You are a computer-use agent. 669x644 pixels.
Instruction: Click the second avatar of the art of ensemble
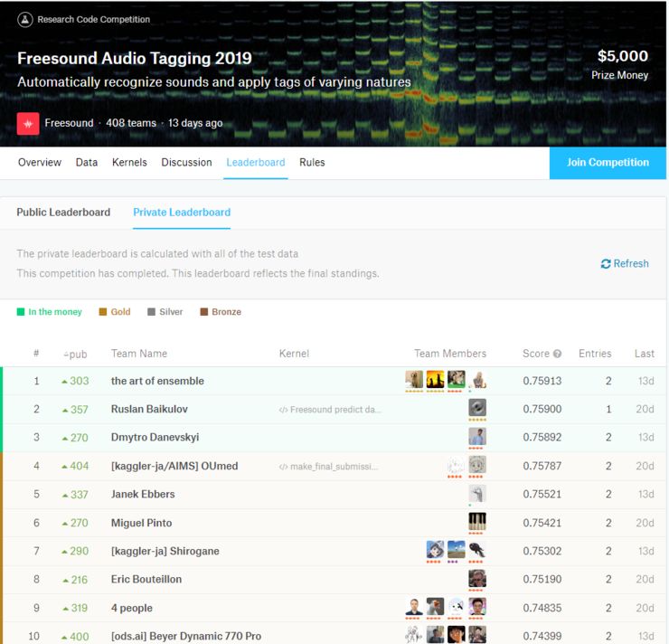click(x=435, y=379)
